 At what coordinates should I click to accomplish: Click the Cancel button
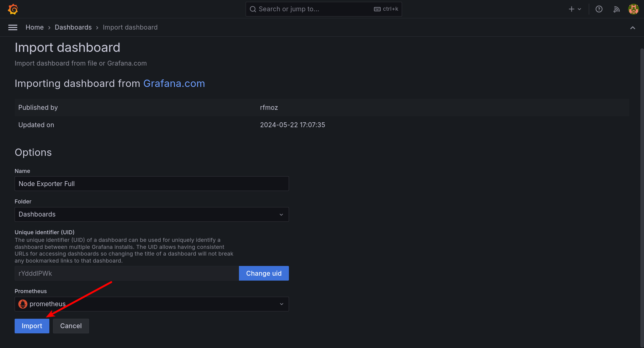pos(71,326)
